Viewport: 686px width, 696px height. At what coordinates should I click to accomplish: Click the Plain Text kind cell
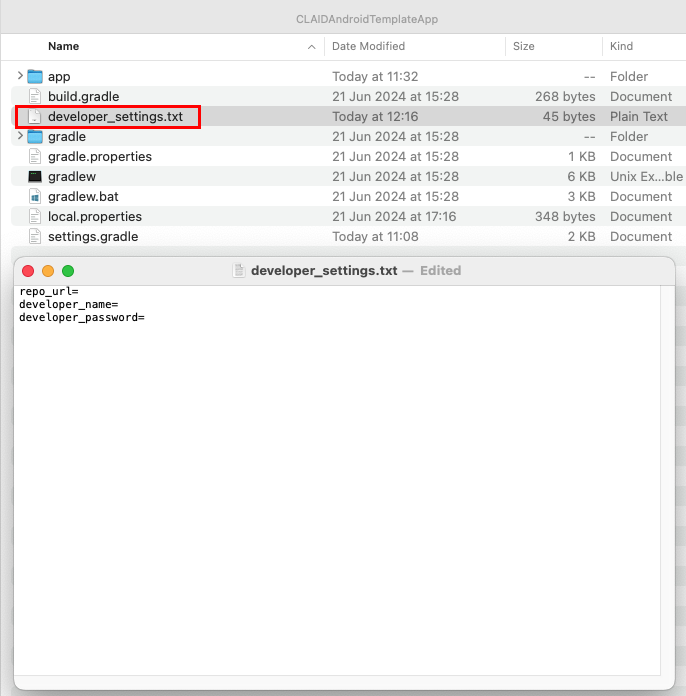(638, 116)
